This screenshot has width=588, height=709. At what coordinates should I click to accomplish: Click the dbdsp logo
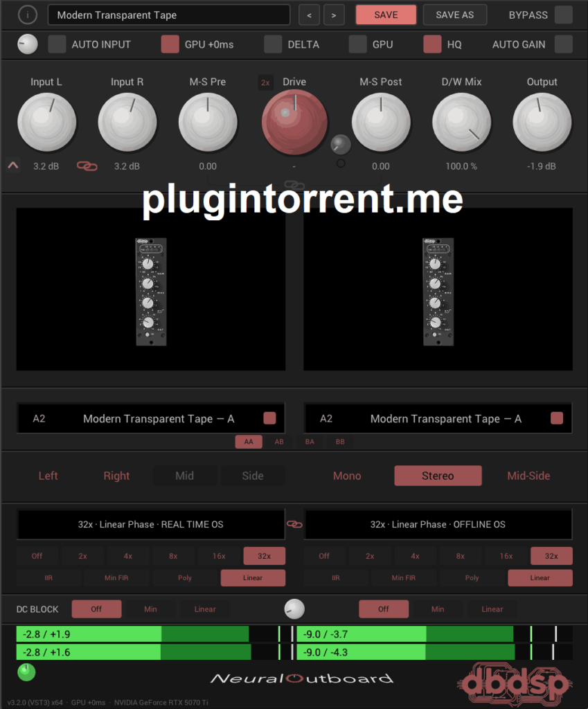(x=514, y=683)
